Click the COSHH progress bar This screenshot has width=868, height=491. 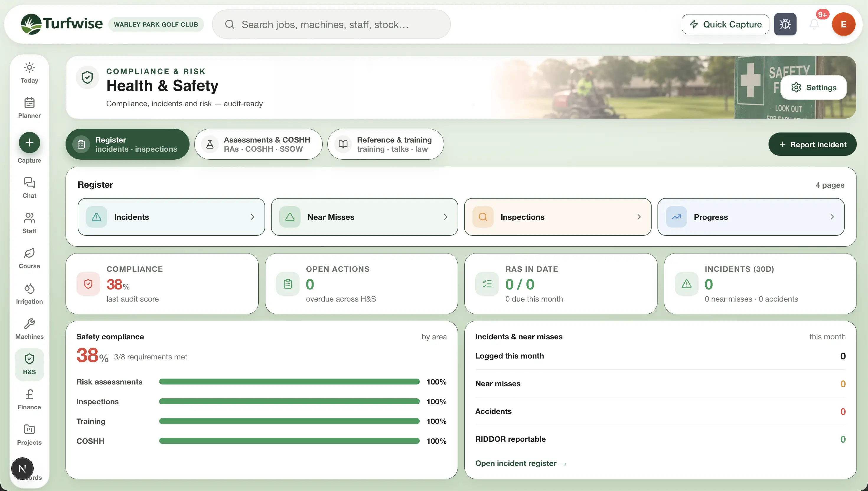point(289,441)
